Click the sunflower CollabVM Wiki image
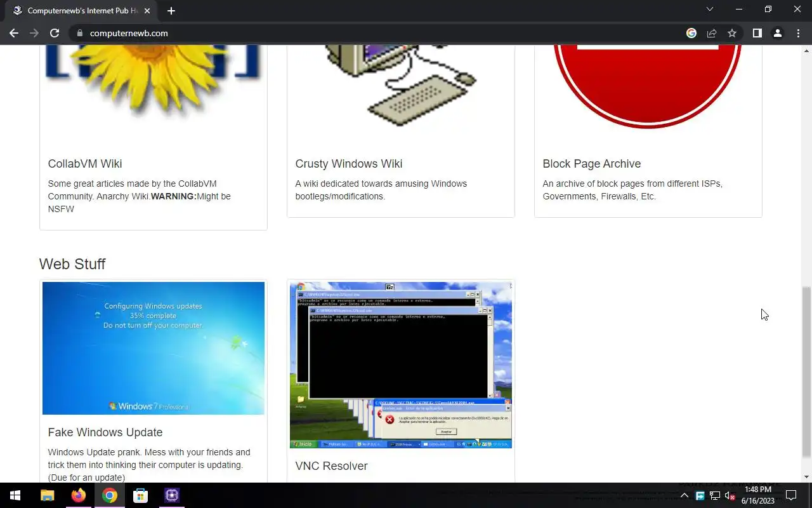 154,83
